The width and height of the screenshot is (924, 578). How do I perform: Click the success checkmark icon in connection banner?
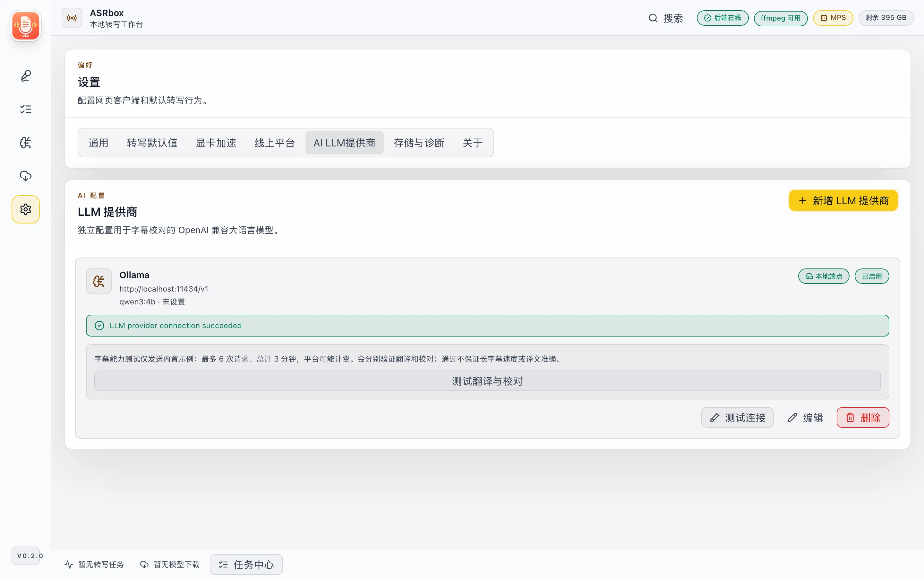click(x=99, y=325)
